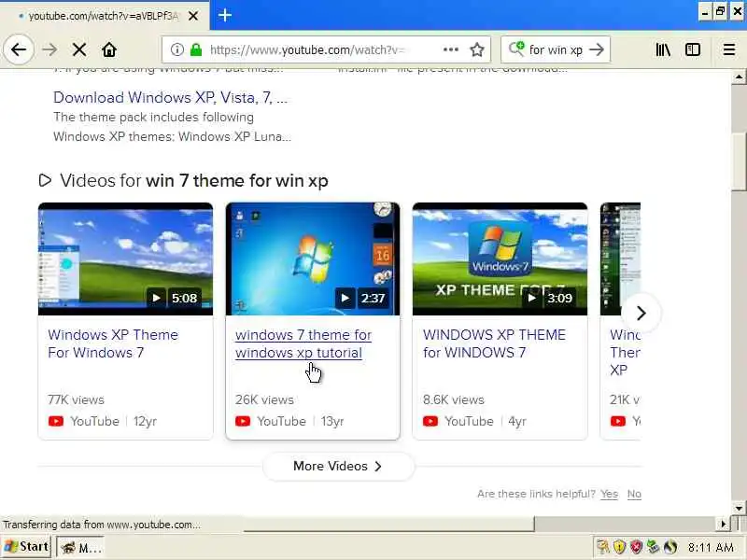
Task: Close the youtube.com tab
Action: (x=193, y=16)
